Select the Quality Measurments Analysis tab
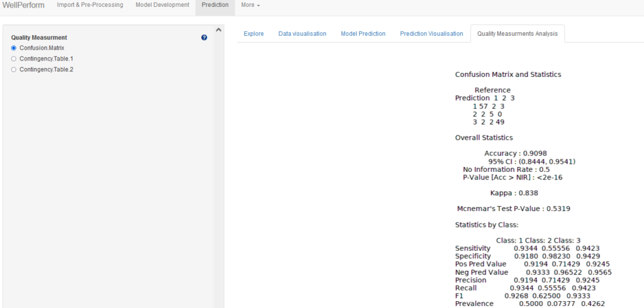 518,34
